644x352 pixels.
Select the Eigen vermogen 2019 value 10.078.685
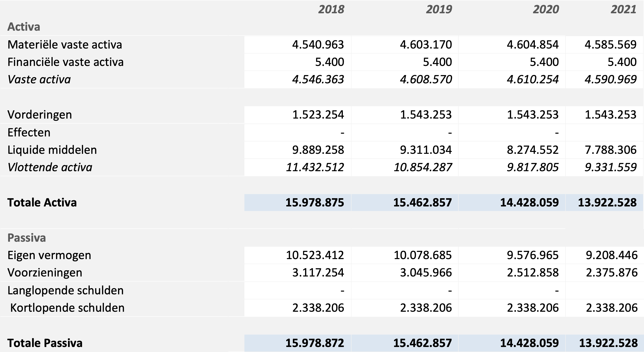point(423,255)
